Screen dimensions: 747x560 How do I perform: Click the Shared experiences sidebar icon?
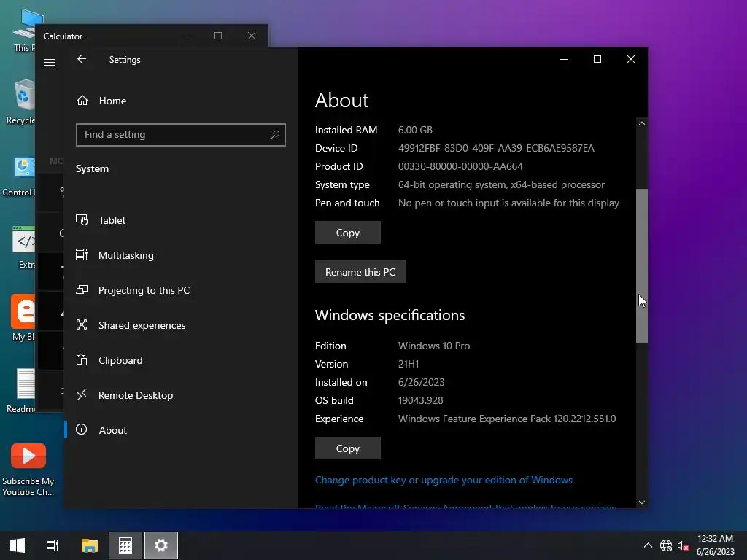[x=82, y=324]
